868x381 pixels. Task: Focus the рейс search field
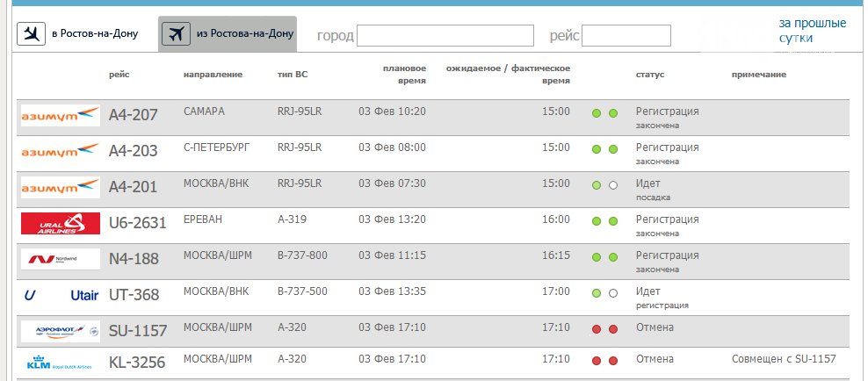coord(626,35)
